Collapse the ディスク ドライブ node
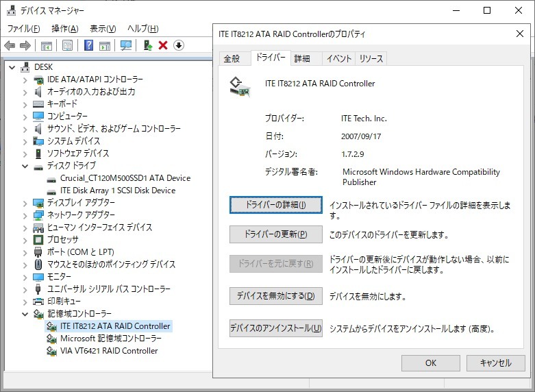 [25, 167]
